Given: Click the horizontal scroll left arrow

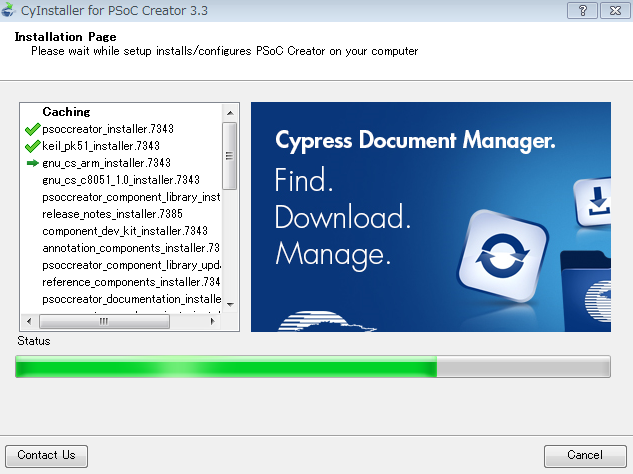Looking at the screenshot, I should 29,321.
